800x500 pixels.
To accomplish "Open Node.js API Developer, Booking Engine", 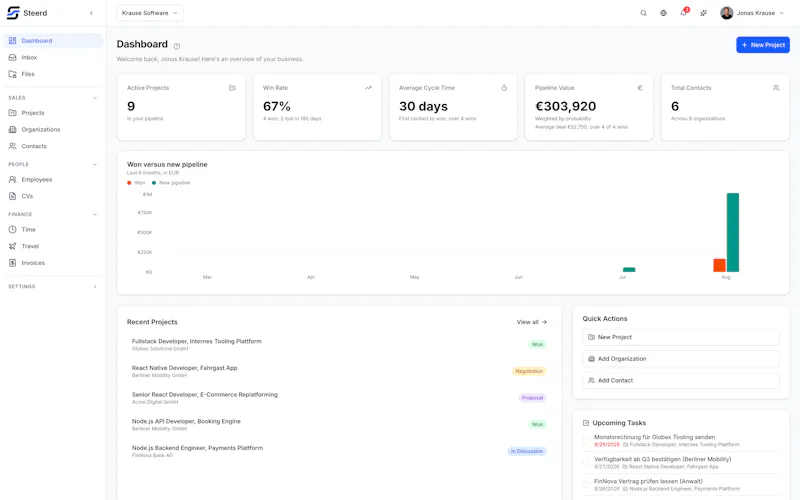I will tap(339, 424).
